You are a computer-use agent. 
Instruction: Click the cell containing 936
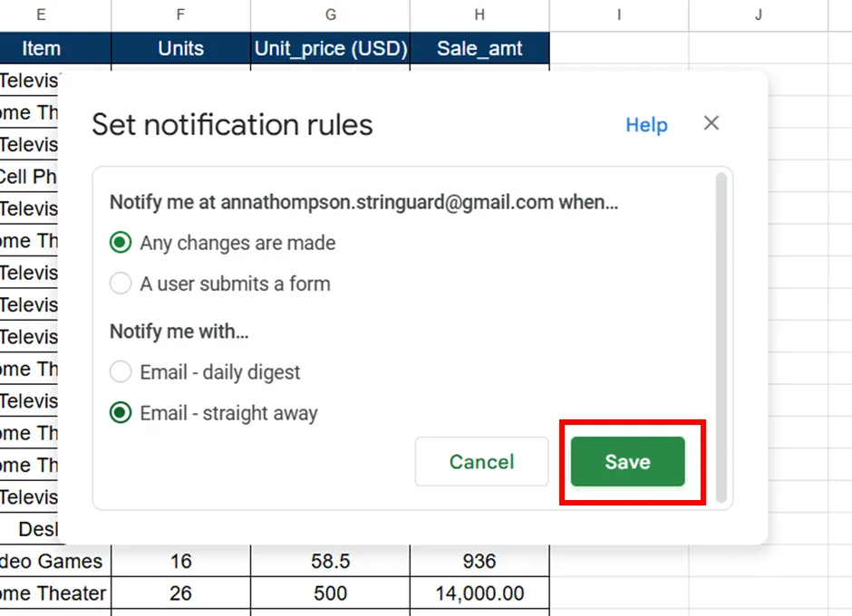coord(479,561)
